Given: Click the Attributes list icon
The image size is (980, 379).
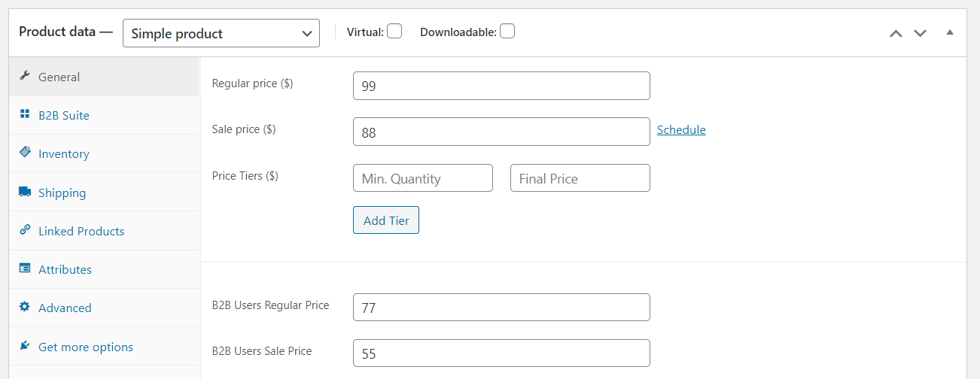Looking at the screenshot, I should (24, 268).
